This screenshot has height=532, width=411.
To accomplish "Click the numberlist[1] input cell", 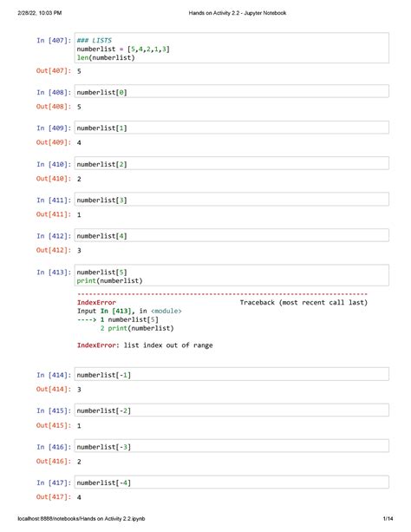I will click(x=232, y=128).
